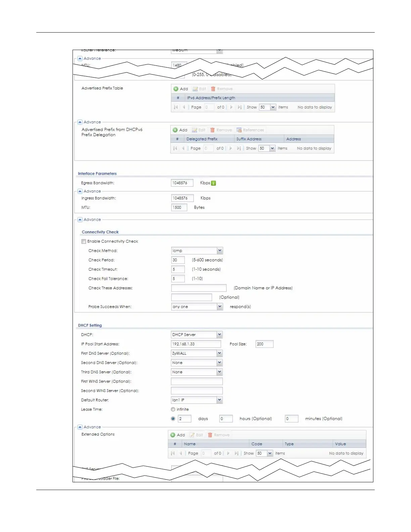The width and height of the screenshot is (411, 532).
Task: Click Add in DHCPv6 Prefix Delegation table
Action: (x=180, y=130)
